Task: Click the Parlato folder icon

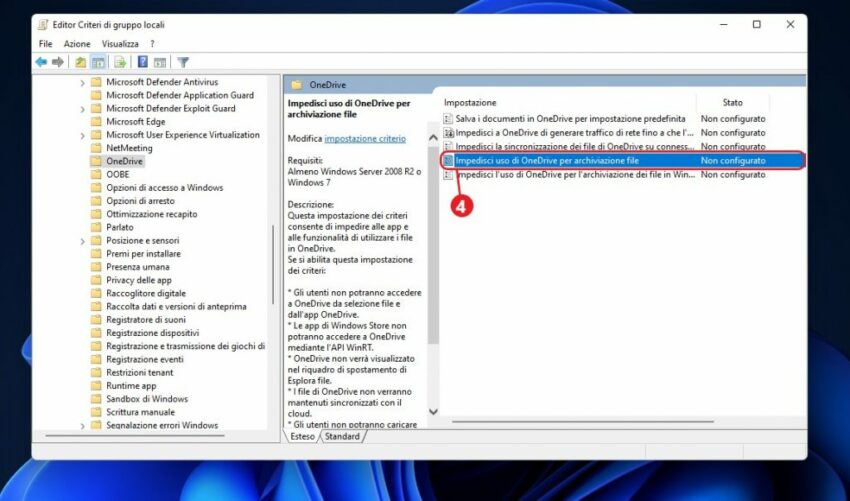Action: pos(96,227)
